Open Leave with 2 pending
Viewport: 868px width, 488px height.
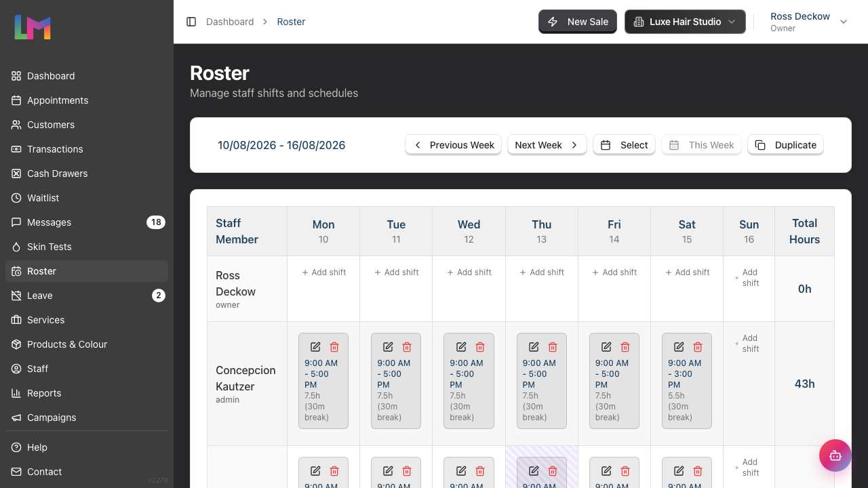point(87,296)
